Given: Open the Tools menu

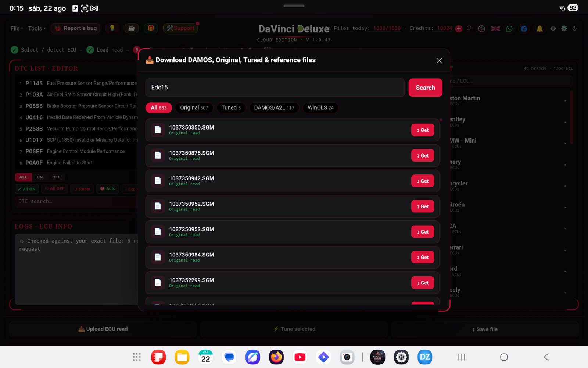Looking at the screenshot, I should (x=37, y=28).
